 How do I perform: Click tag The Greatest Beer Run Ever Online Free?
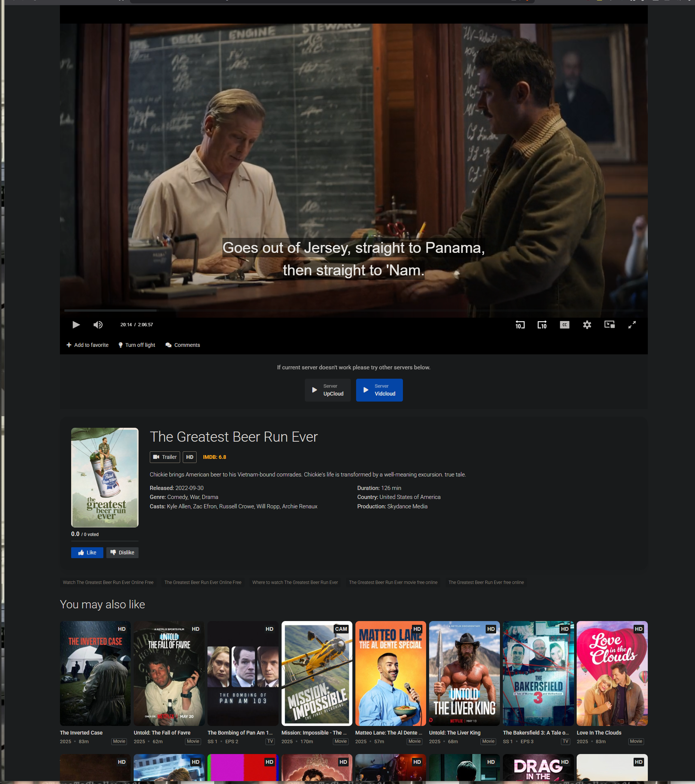point(203,582)
